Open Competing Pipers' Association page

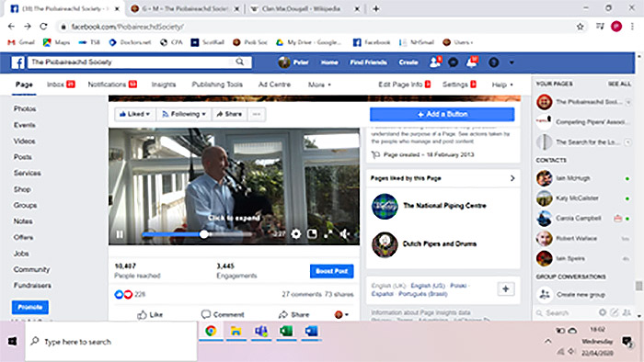(583, 122)
